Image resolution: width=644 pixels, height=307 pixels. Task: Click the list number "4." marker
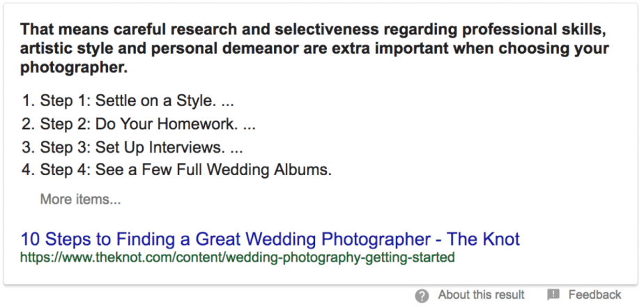coord(29,170)
